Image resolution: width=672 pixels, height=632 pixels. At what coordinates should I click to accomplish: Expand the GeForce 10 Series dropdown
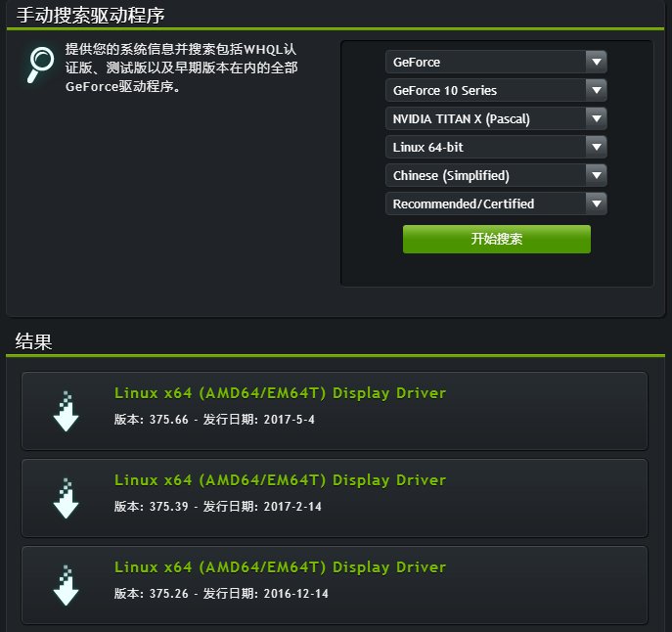pyautogui.click(x=496, y=90)
